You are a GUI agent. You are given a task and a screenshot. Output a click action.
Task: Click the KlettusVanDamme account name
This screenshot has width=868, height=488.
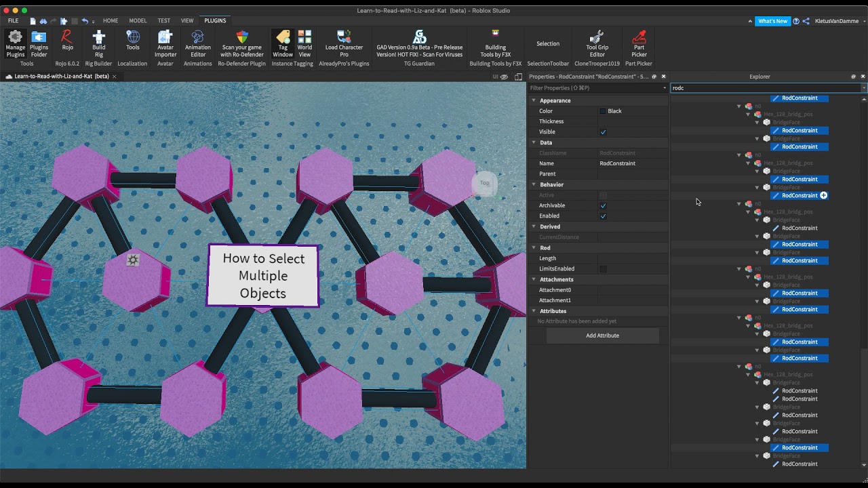coord(835,21)
